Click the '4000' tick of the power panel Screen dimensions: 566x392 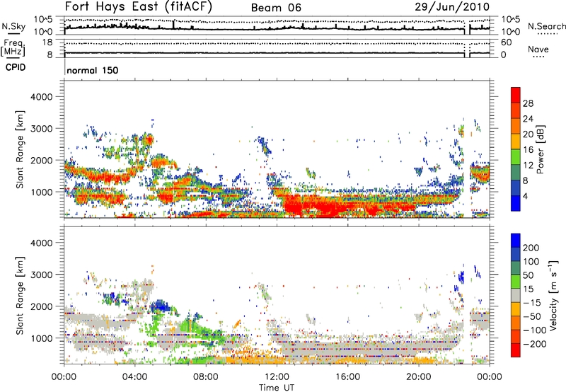click(42, 97)
